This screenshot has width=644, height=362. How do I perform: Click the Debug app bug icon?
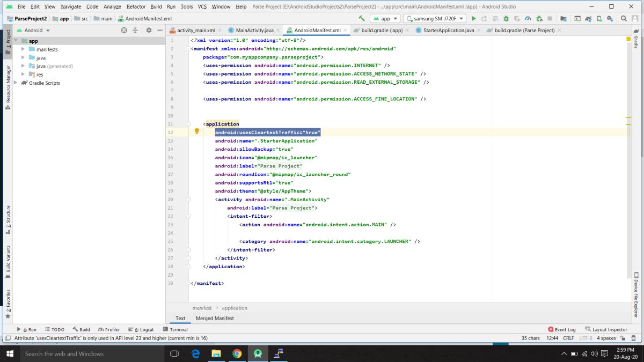506,18
